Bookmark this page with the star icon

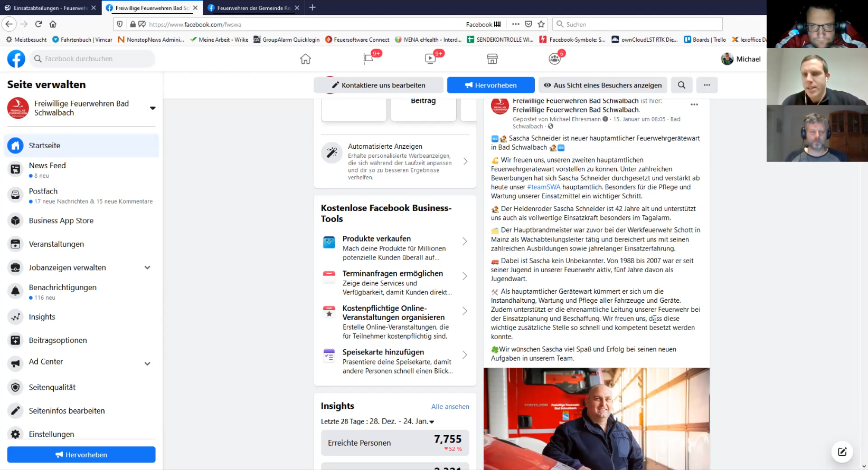pos(541,24)
